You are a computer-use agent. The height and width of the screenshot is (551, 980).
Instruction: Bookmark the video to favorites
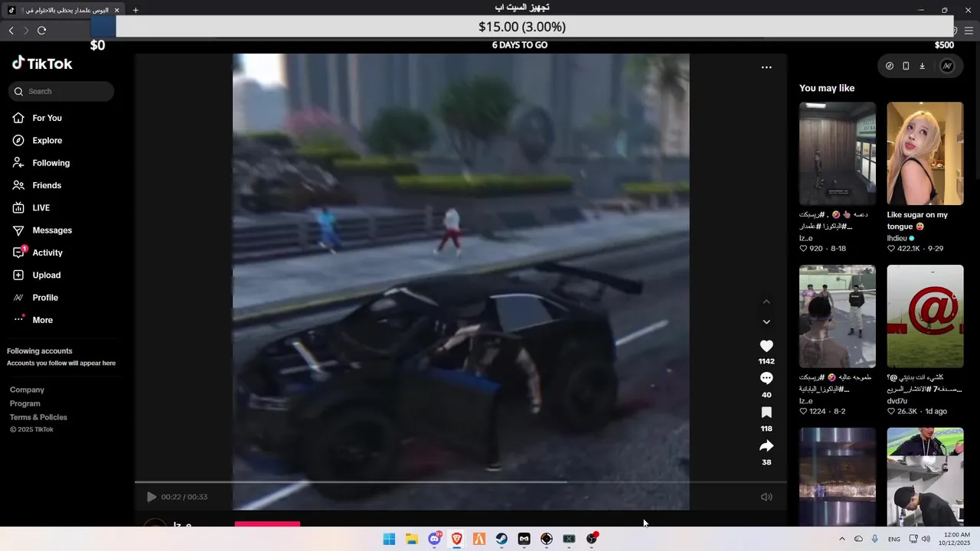(x=766, y=412)
